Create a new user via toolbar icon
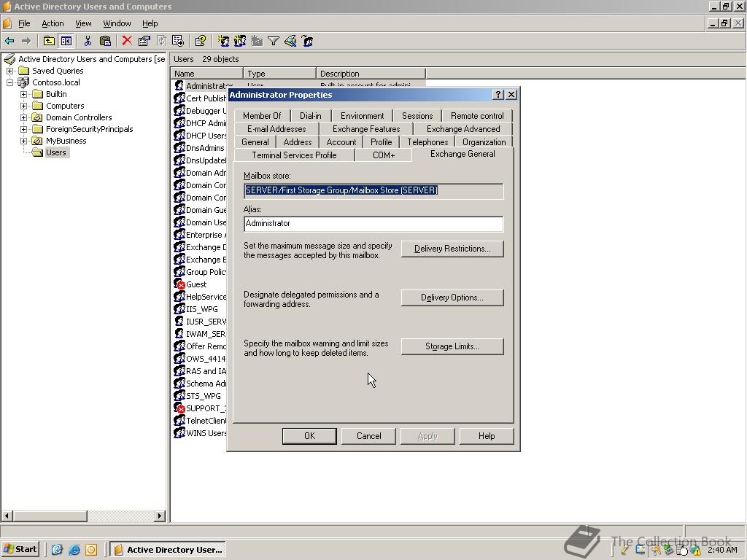The image size is (747, 560). coord(223,41)
